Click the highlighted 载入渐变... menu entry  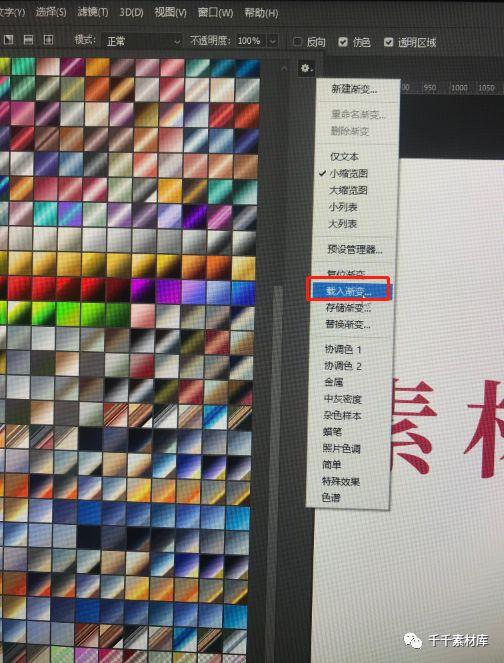click(349, 291)
